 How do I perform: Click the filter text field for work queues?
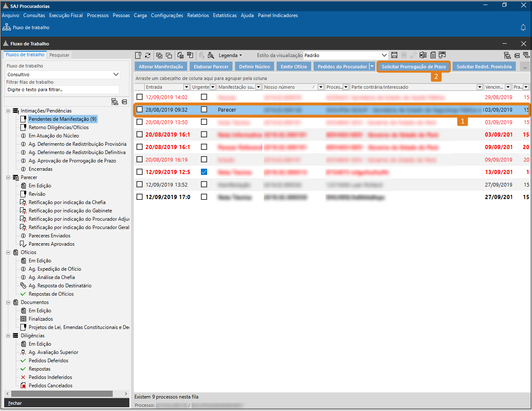tap(62, 90)
